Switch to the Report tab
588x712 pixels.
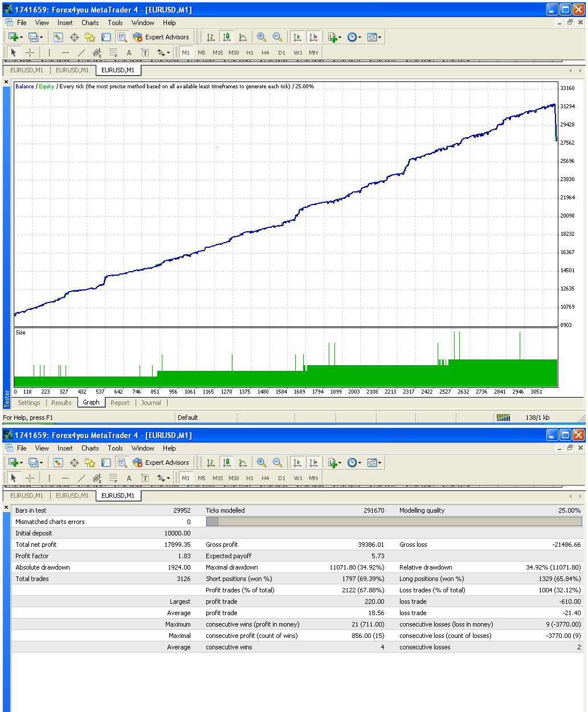(120, 403)
